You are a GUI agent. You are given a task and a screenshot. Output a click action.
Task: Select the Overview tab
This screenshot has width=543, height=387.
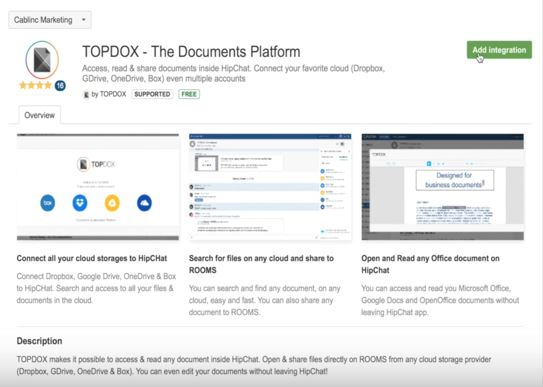click(39, 115)
